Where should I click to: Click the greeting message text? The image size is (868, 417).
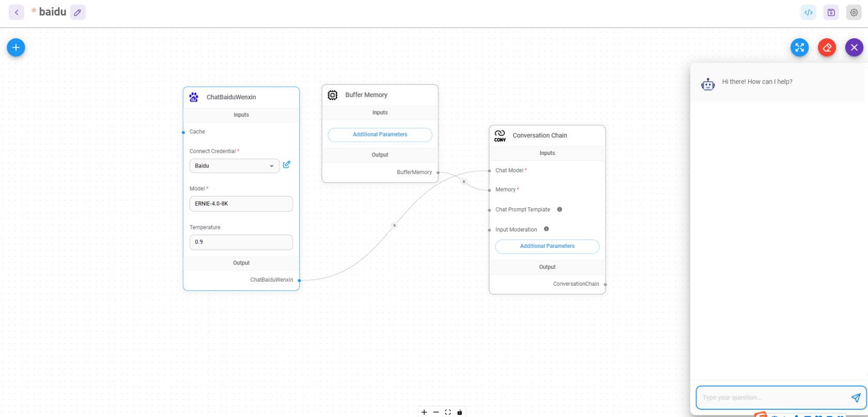click(757, 82)
